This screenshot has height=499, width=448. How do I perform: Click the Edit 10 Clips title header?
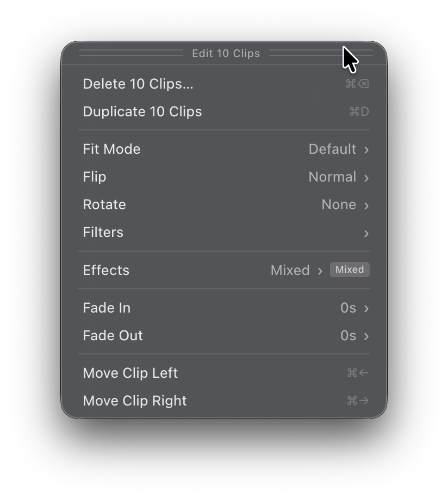click(x=226, y=53)
